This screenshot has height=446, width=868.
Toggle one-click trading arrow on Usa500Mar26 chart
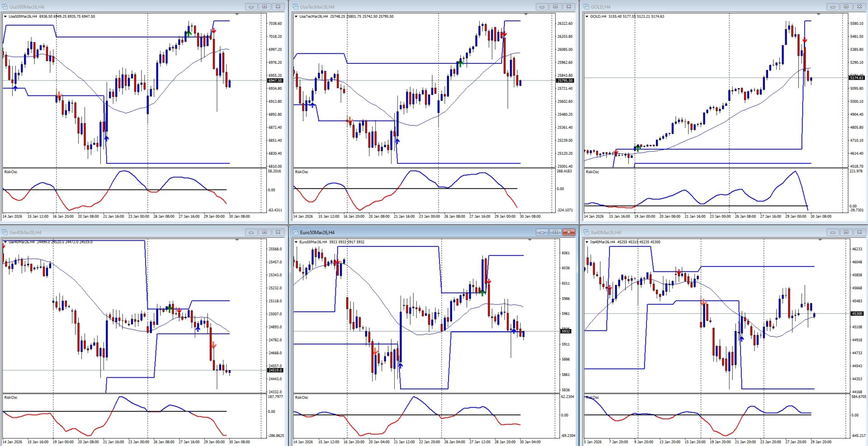tap(5, 16)
